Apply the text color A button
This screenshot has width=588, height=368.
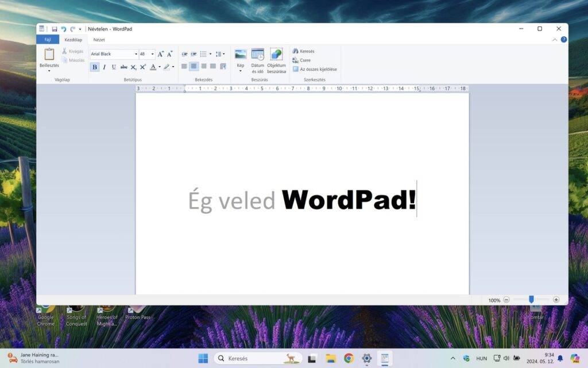(x=153, y=67)
